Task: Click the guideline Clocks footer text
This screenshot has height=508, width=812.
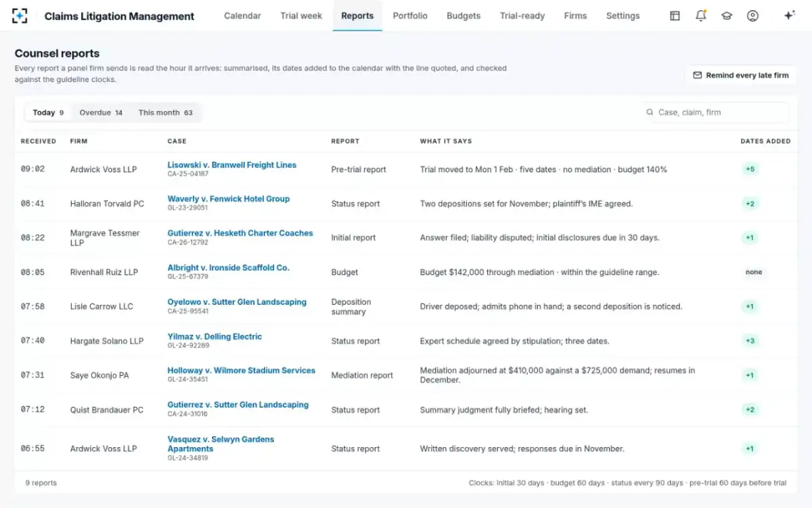Action: (627, 483)
